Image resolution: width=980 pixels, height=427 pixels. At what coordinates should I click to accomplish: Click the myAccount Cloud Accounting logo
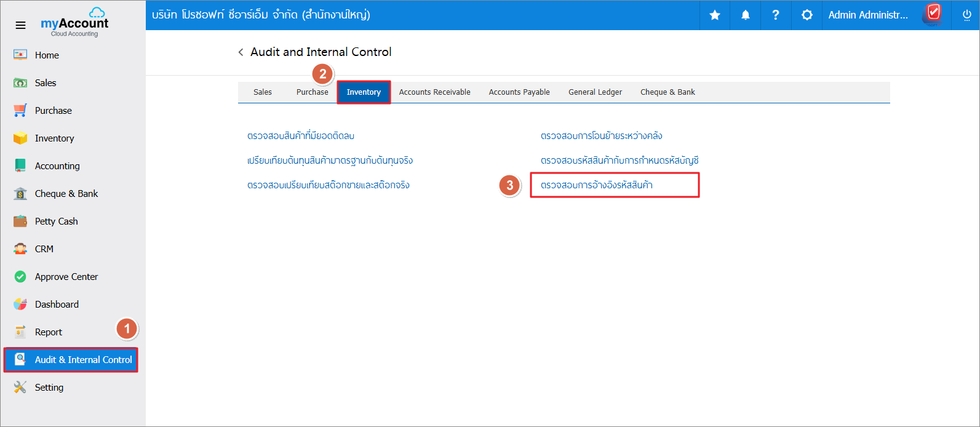[x=74, y=25]
